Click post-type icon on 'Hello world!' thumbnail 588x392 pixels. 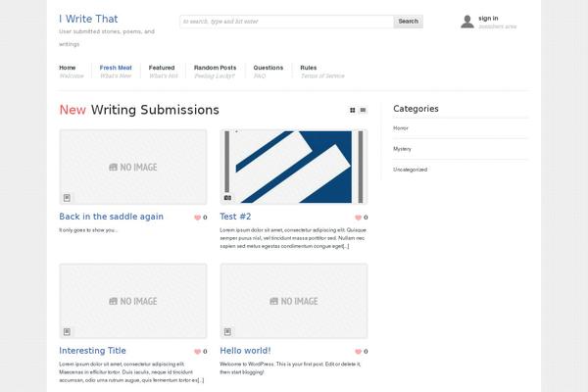pos(227,332)
